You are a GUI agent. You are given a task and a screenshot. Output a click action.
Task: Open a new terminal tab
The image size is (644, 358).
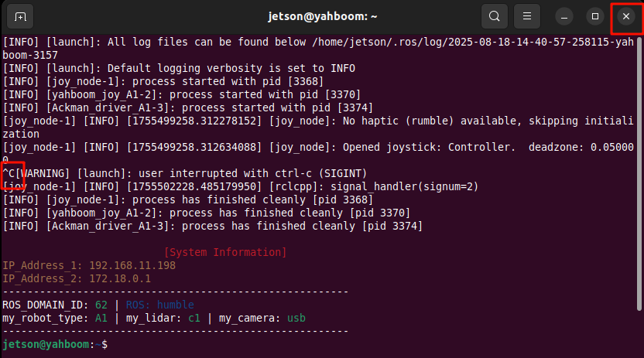(x=20, y=16)
